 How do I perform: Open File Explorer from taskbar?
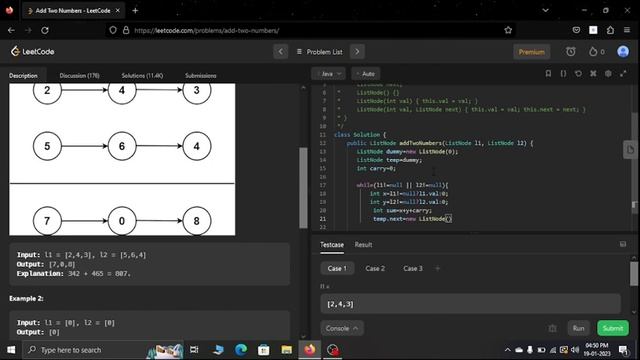click(x=287, y=350)
